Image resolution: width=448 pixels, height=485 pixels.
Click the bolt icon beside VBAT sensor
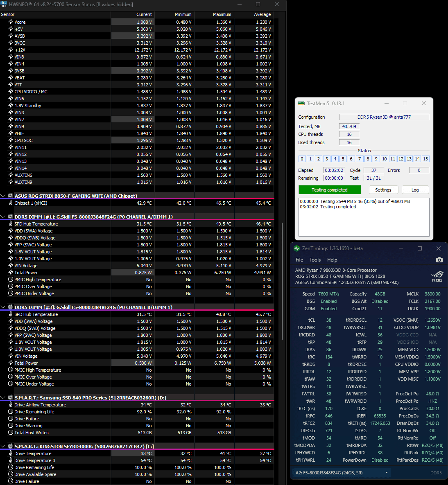click(x=11, y=78)
